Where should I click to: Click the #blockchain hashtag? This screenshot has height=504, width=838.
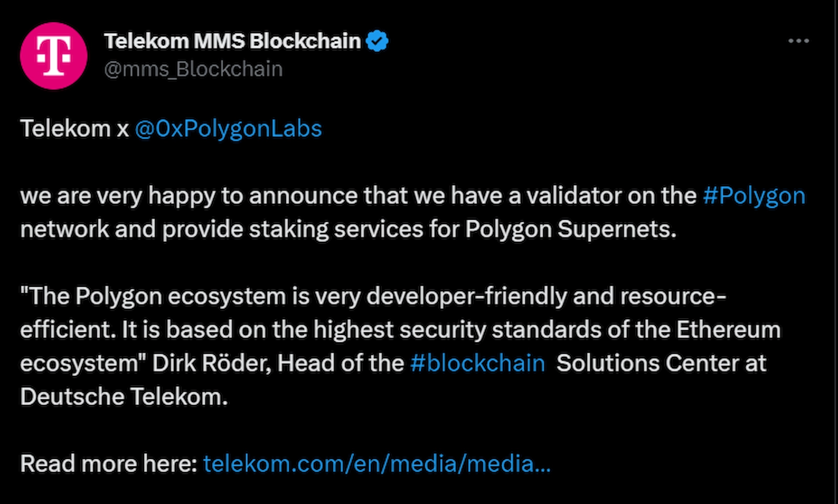[x=478, y=362]
